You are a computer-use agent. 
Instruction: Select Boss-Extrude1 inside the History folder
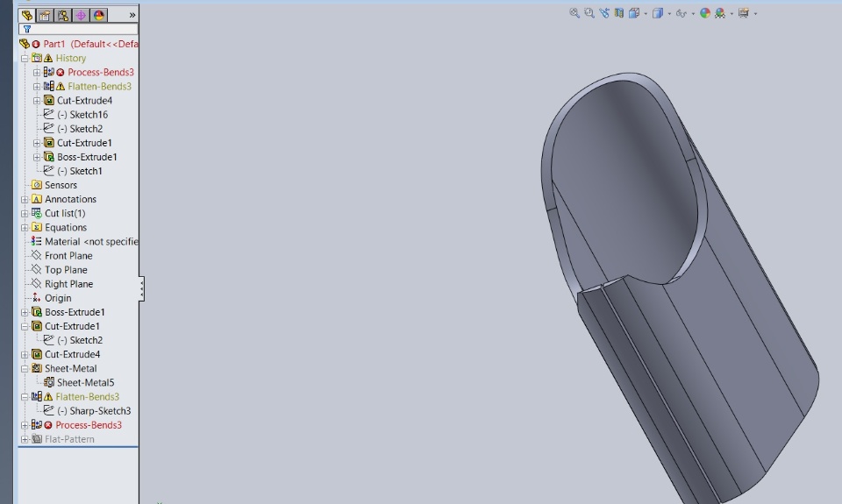pos(87,157)
